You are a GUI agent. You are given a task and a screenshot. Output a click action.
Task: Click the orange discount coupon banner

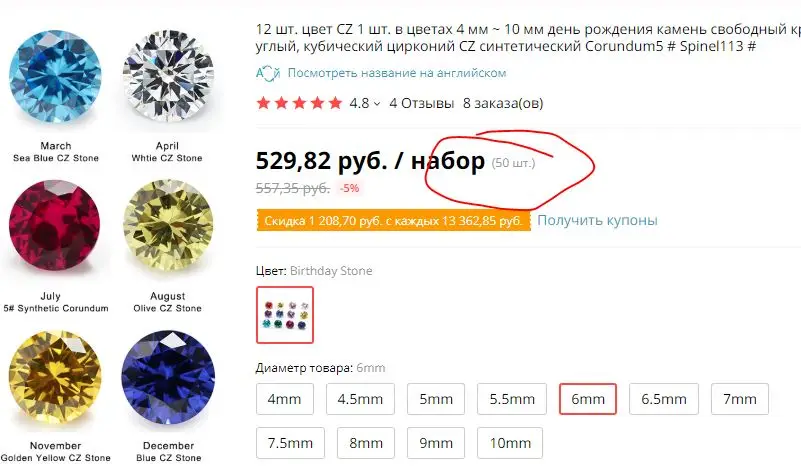393,220
